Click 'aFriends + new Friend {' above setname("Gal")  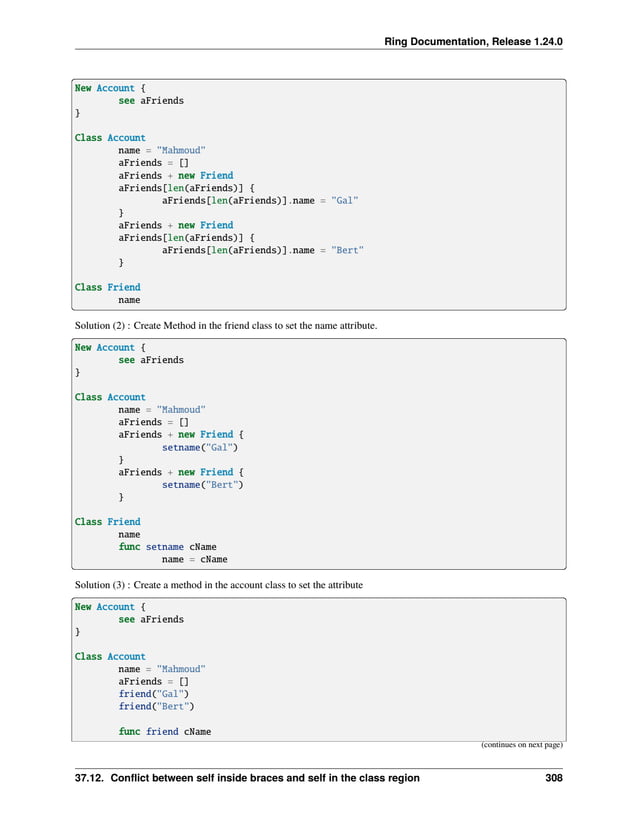pos(181,435)
